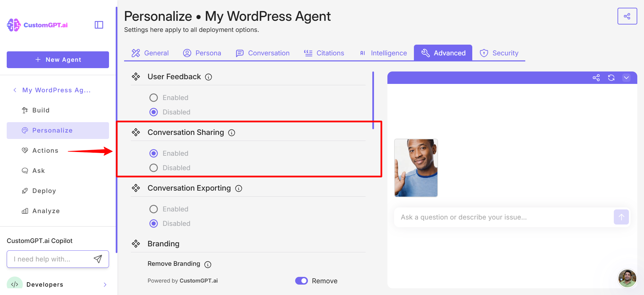The height and width of the screenshot is (295, 644).
Task: Click the Actions sidebar icon
Action: pyautogui.click(x=25, y=150)
